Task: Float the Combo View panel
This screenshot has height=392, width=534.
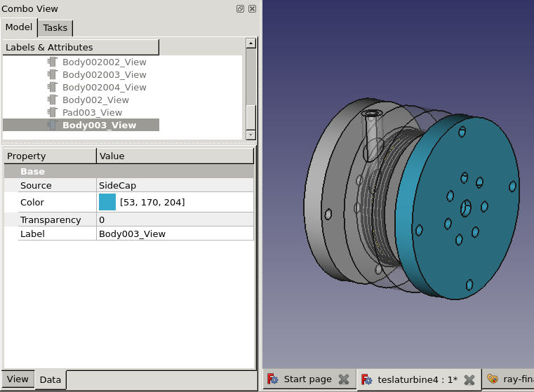Action: pos(240,9)
